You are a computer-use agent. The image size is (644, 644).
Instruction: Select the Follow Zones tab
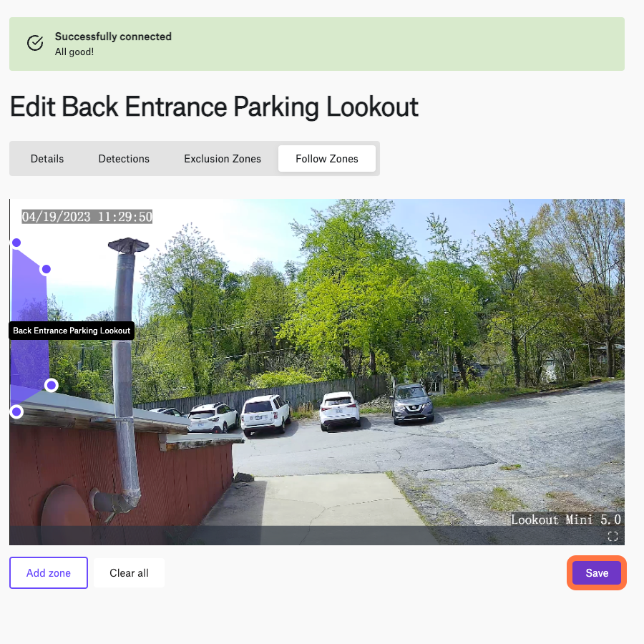pyautogui.click(x=327, y=159)
